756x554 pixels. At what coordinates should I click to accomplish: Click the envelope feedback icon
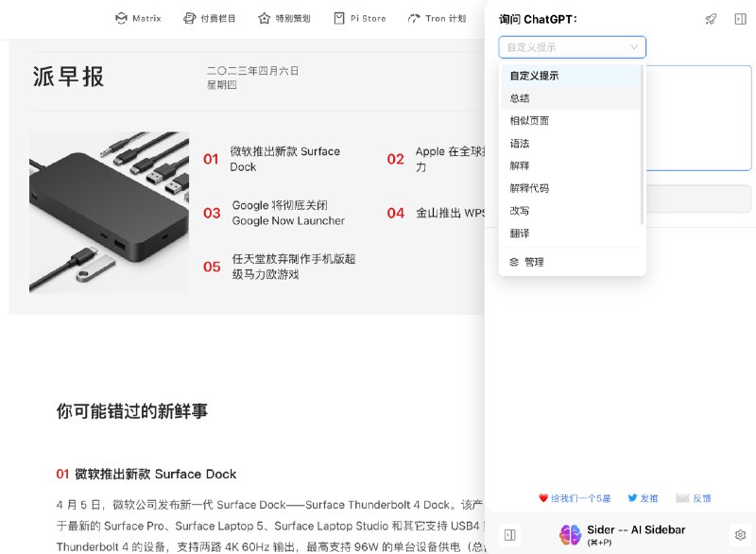tap(682, 498)
